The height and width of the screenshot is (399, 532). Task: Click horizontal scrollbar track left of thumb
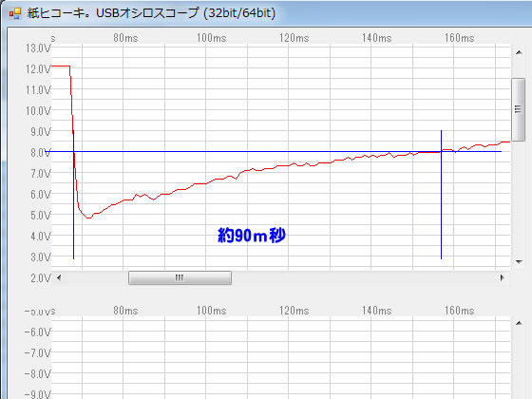click(x=97, y=277)
